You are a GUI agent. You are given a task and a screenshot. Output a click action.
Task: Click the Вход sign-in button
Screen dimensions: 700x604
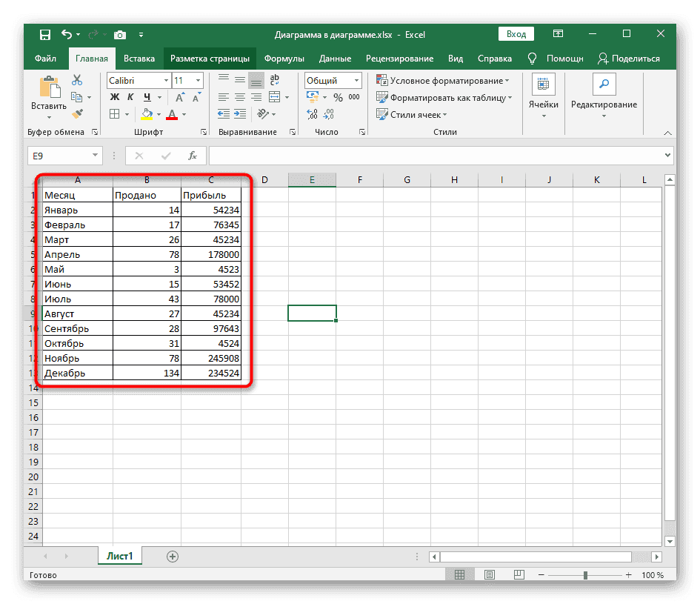tap(516, 34)
